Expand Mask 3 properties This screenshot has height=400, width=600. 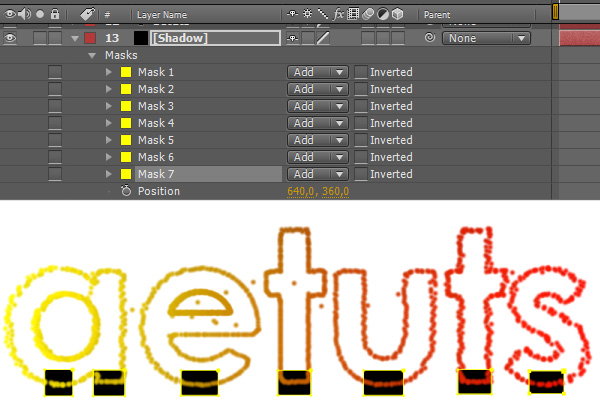click(x=109, y=106)
